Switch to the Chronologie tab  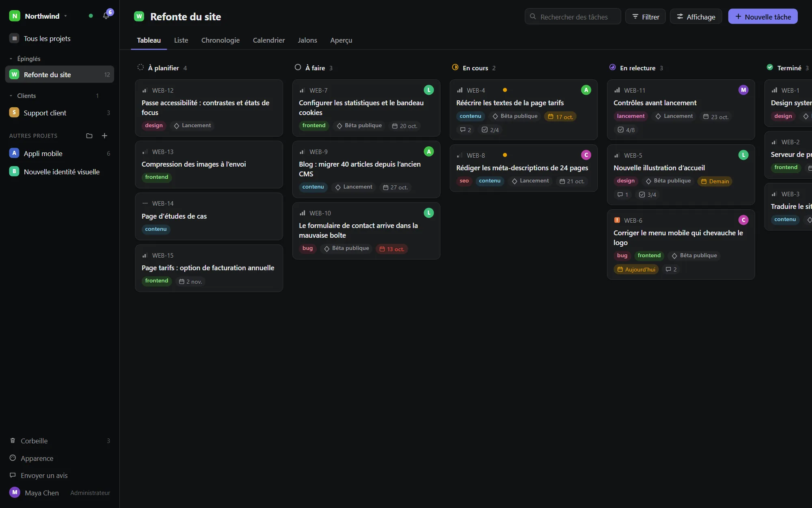220,40
